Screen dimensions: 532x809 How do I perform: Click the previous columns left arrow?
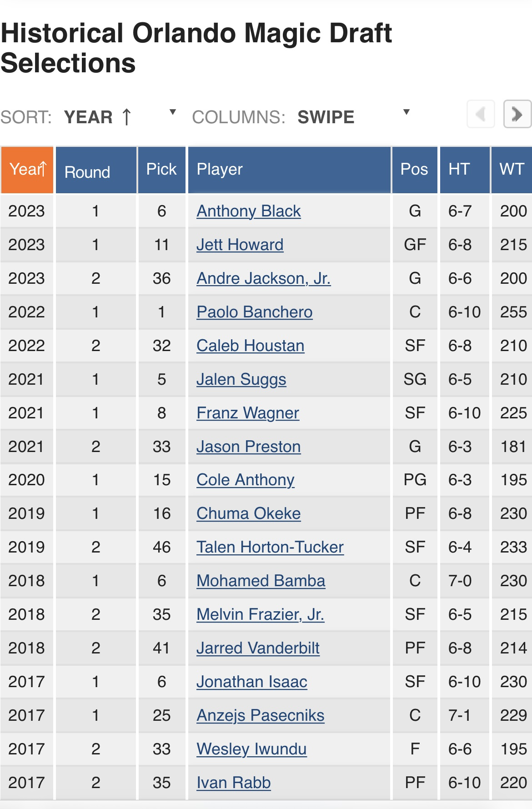(x=481, y=114)
